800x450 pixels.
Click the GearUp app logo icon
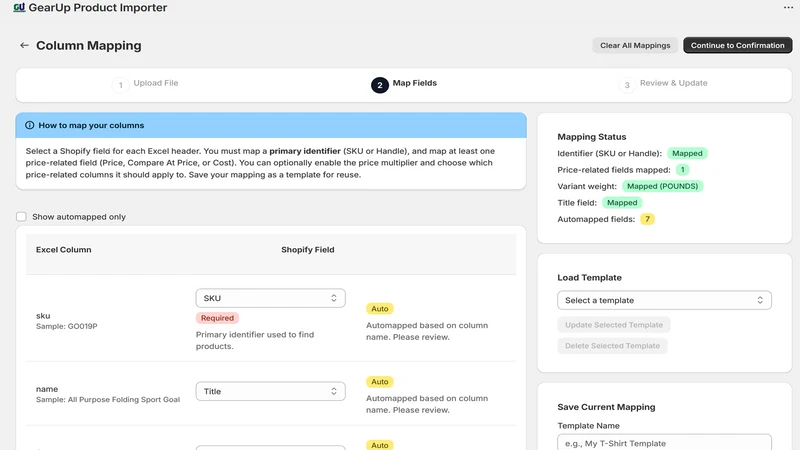19,7
